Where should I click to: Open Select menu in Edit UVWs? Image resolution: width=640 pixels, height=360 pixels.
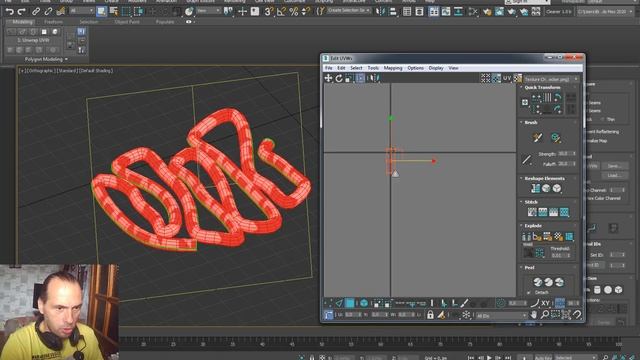tap(356, 68)
